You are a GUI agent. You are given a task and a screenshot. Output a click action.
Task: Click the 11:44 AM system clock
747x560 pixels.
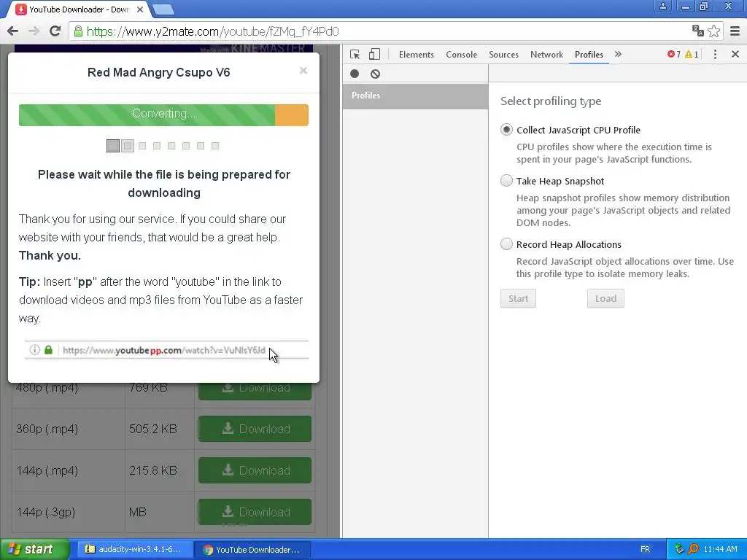[720, 549]
